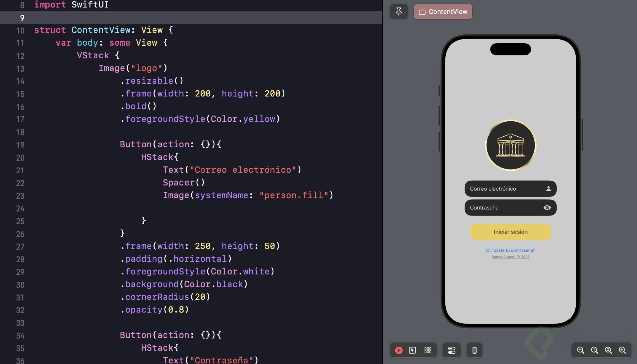637x364 pixels.
Task: Open the preview variants grid icon
Action: (x=428, y=350)
